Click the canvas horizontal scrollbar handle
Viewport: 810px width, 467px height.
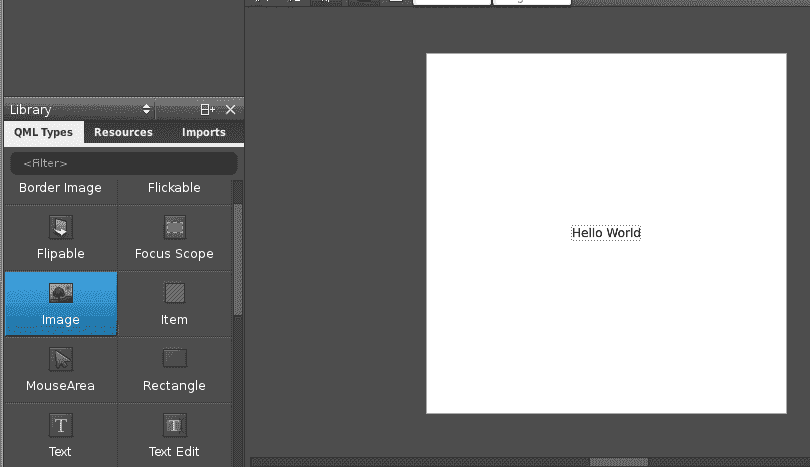coord(619,462)
